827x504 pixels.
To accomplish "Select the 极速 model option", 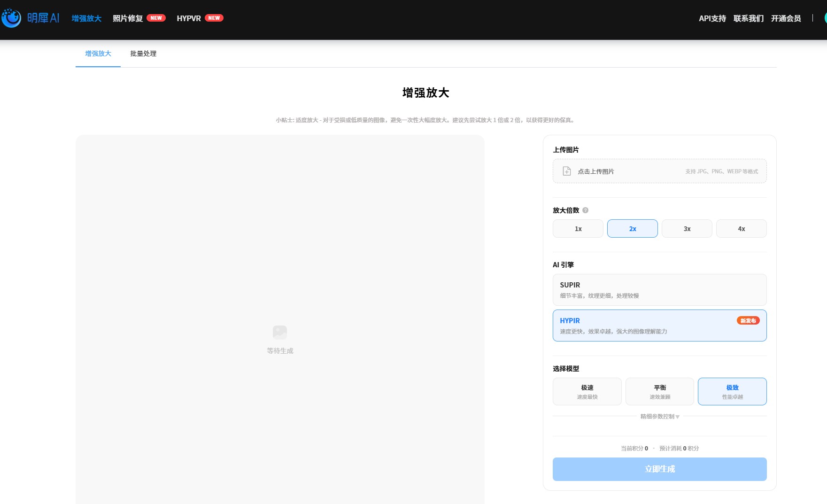I will pyautogui.click(x=587, y=391).
